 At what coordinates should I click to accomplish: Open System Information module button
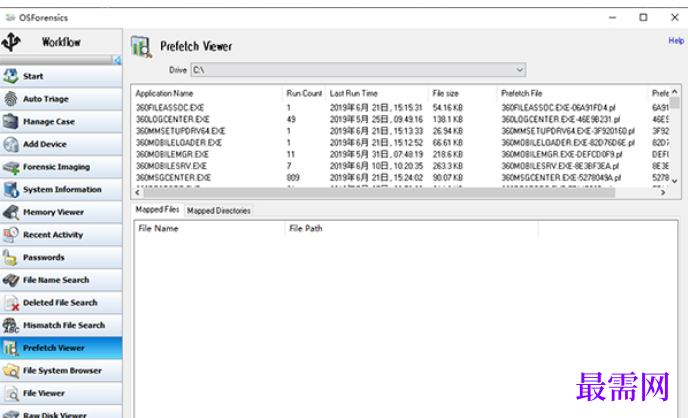pos(61,189)
